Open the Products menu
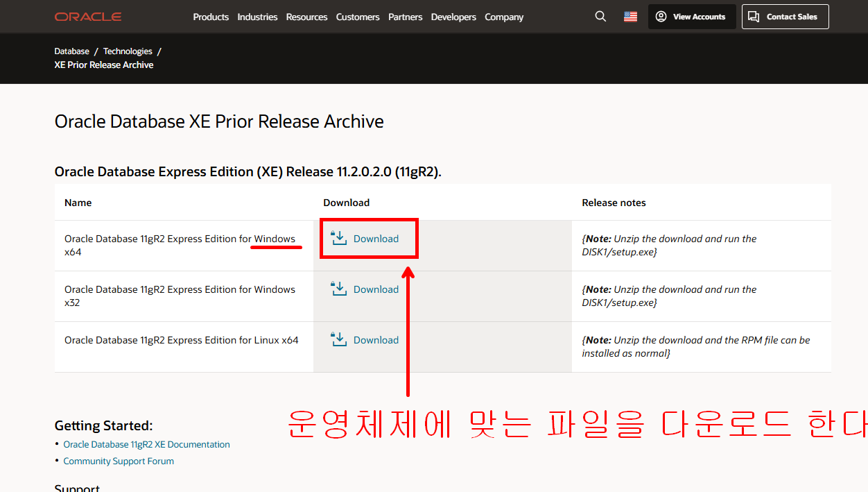Viewport: 868px width, 492px height. pyautogui.click(x=211, y=17)
